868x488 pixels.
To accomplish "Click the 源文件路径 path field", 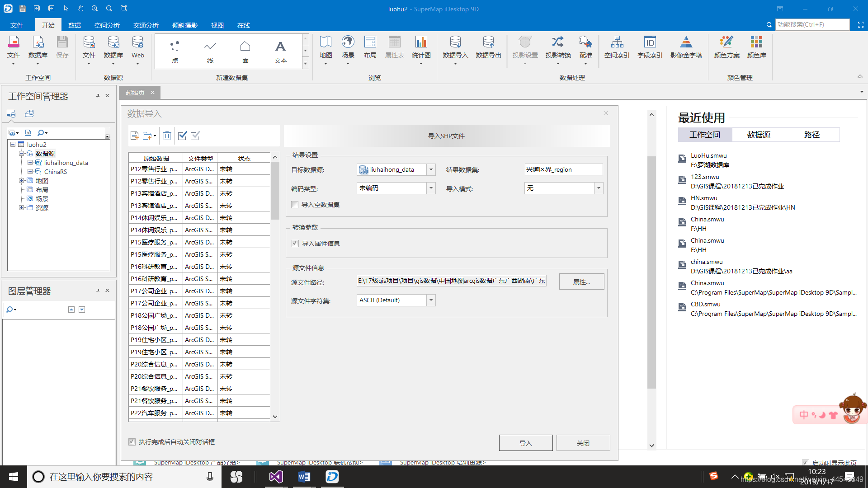I will coord(452,281).
